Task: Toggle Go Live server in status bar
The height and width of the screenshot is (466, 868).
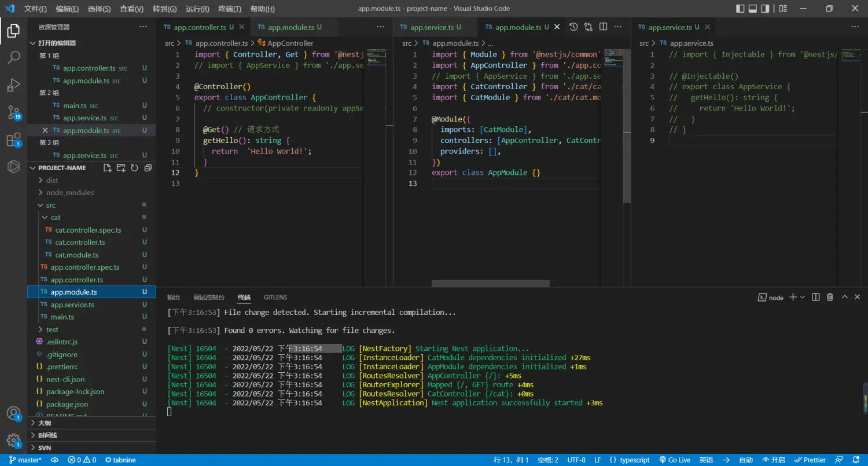Action: (675, 460)
